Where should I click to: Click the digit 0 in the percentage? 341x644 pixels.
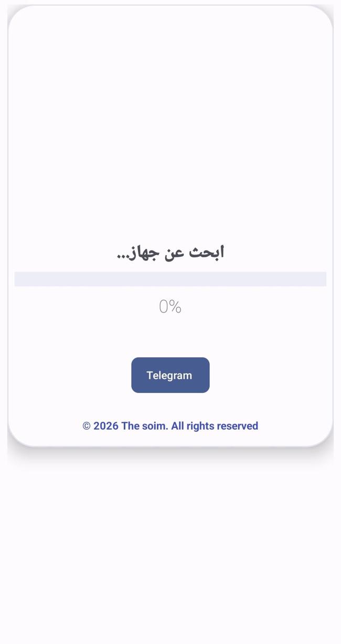tap(164, 307)
